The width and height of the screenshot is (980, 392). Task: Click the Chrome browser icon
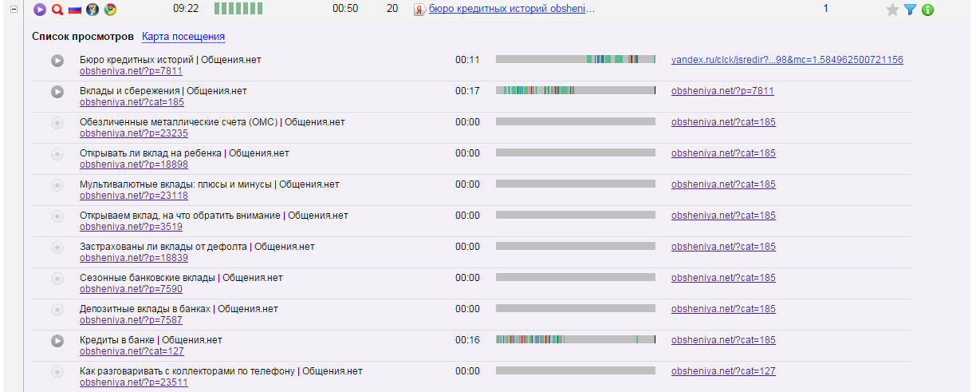pyautogui.click(x=110, y=10)
